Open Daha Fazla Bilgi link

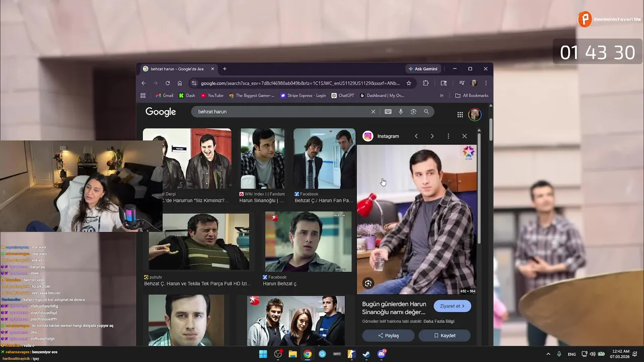439,321
